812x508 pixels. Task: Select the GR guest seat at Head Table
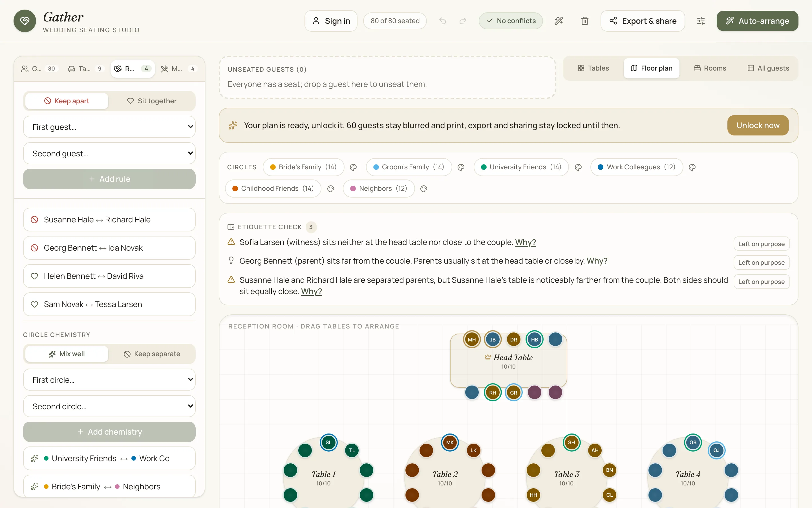click(x=513, y=392)
